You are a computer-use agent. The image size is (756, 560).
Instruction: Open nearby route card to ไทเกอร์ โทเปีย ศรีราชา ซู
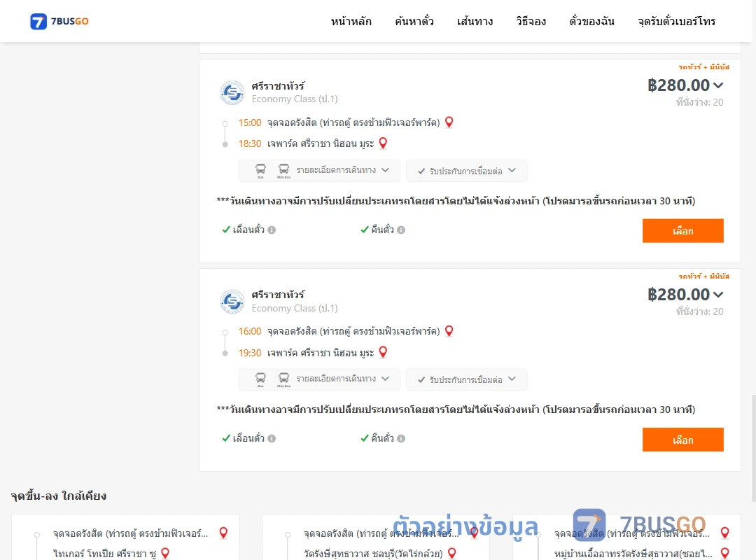[125, 538]
